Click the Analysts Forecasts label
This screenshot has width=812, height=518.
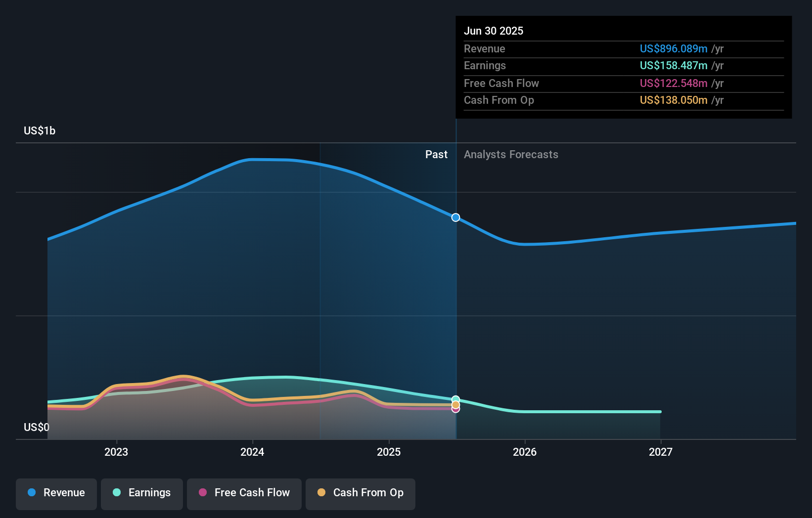coord(511,155)
